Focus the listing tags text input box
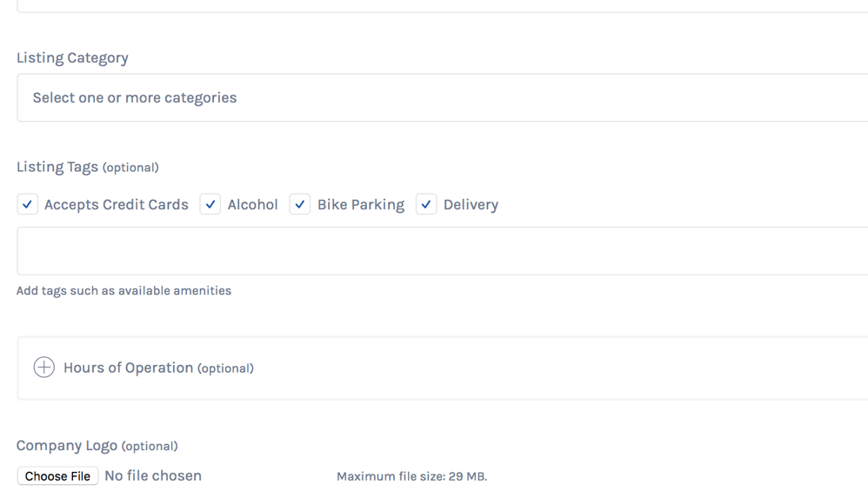 click(443, 250)
